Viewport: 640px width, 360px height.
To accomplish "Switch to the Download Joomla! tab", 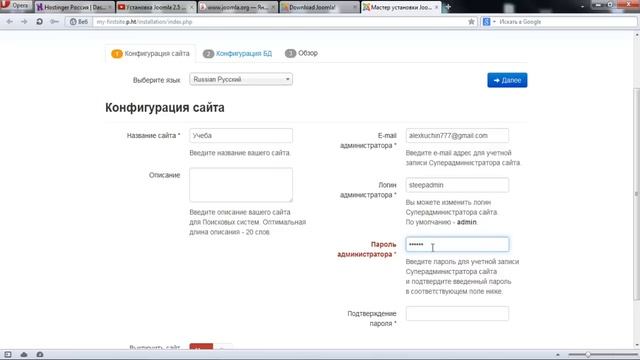I will (x=319, y=7).
